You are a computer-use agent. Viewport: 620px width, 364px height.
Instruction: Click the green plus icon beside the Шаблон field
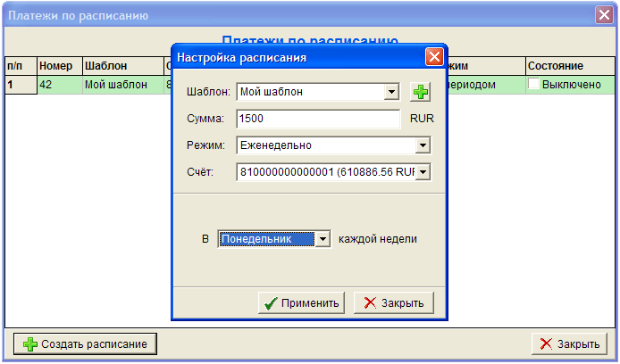[x=420, y=92]
